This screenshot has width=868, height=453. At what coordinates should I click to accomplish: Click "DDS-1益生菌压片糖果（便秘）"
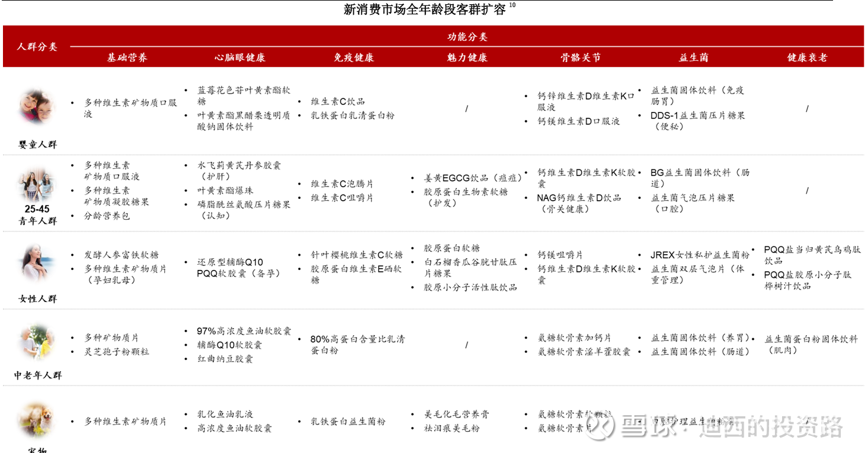697,121
